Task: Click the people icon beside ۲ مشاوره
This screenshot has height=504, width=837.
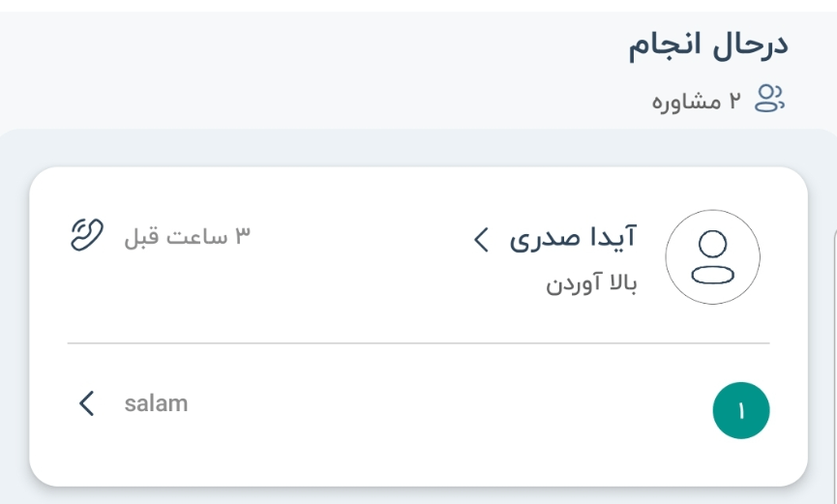Action: pyautogui.click(x=769, y=99)
